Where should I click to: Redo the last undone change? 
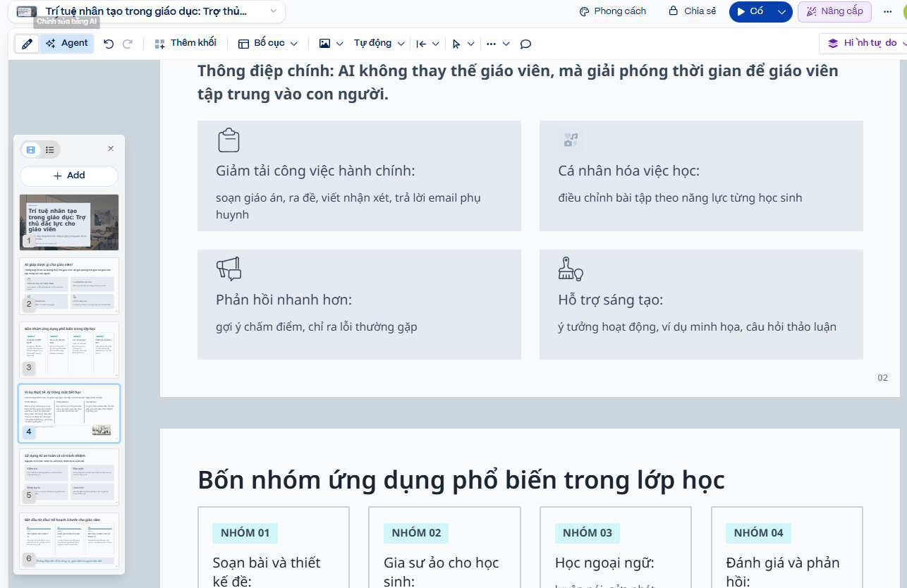(128, 44)
